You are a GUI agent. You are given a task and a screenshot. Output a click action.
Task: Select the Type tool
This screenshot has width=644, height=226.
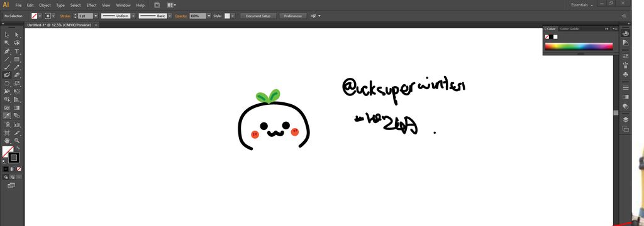pos(17,51)
